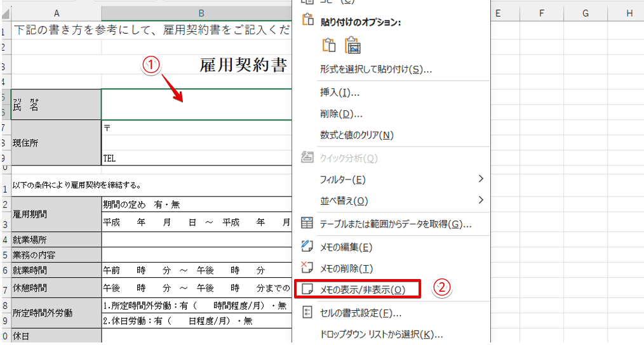Select メモの削除(T) entry
This screenshot has height=345, width=644.
346,269
